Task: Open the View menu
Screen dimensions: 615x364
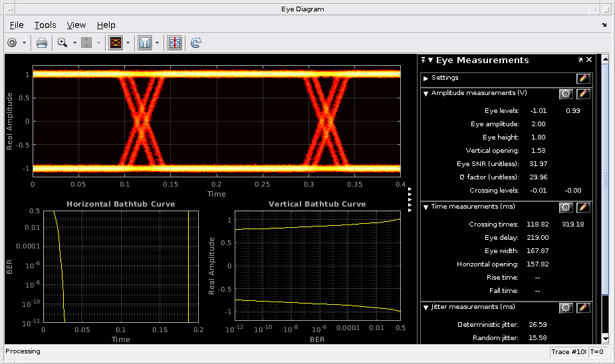Action: coord(76,25)
